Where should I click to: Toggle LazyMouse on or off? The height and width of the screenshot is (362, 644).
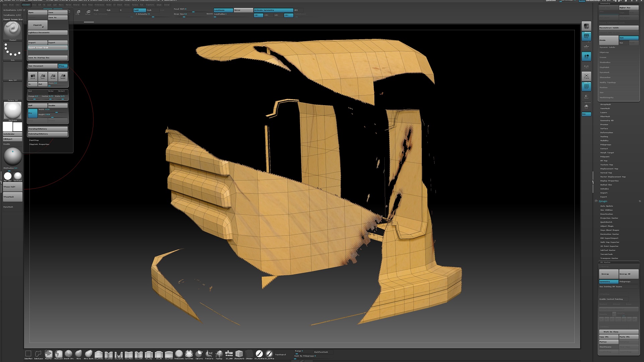(223, 10)
